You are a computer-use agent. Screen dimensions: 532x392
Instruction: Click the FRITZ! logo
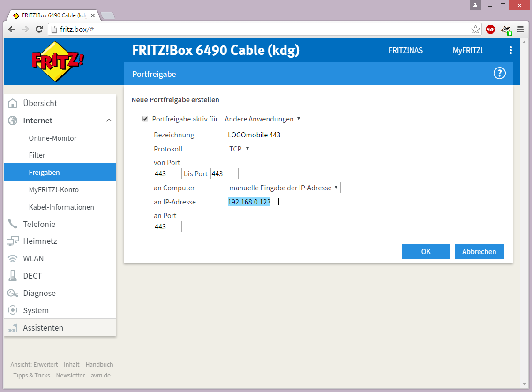(57, 61)
